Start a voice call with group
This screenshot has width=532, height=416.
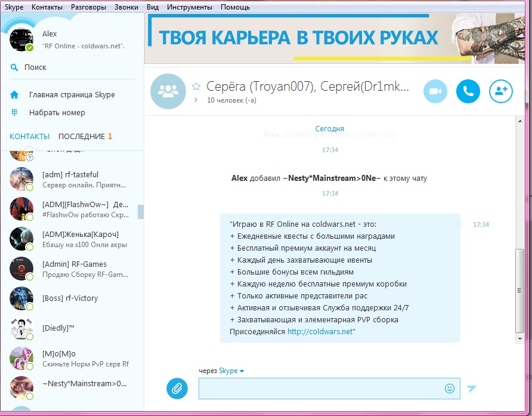pos(468,91)
